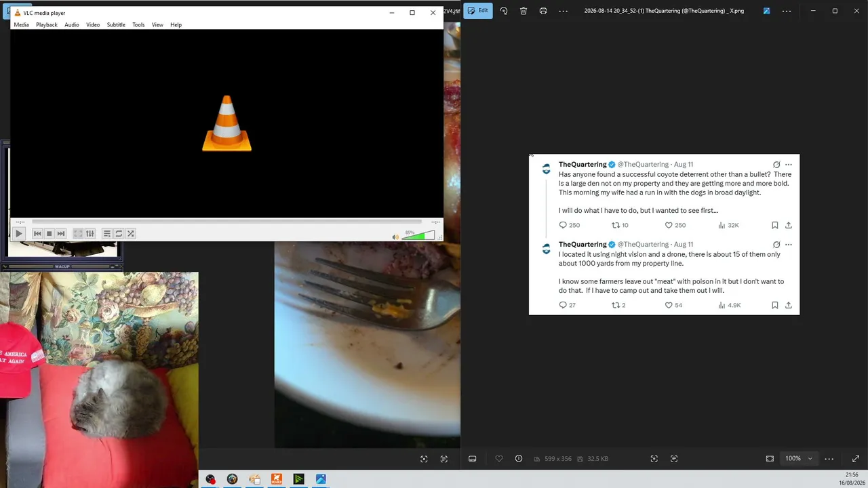Open the black and red circle taskbar icon
Image resolution: width=868 pixels, height=488 pixels.
[211, 479]
